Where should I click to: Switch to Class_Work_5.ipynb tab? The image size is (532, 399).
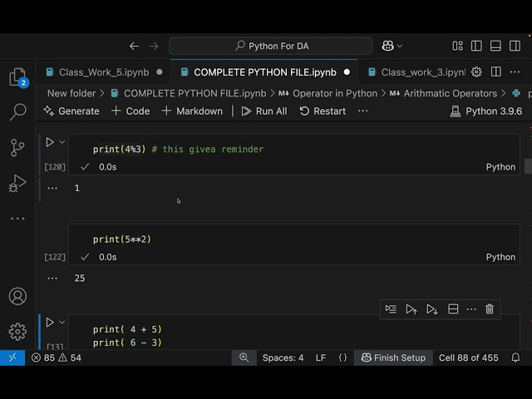point(104,72)
